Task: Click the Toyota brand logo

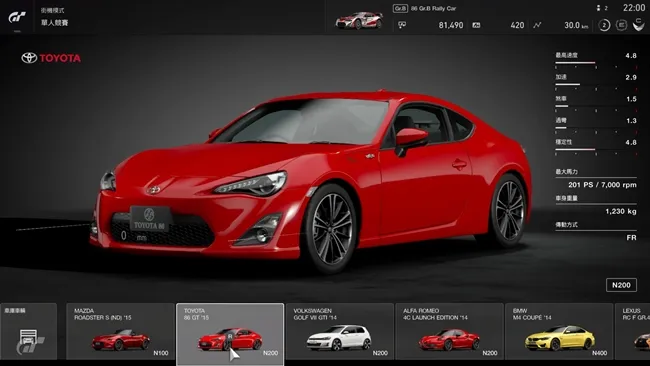Action: point(51,58)
